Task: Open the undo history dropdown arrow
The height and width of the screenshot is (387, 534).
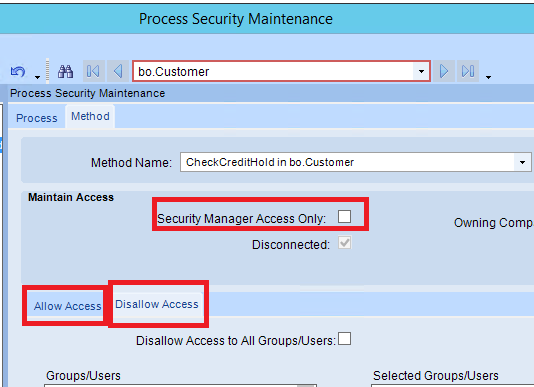Action: [x=37, y=77]
